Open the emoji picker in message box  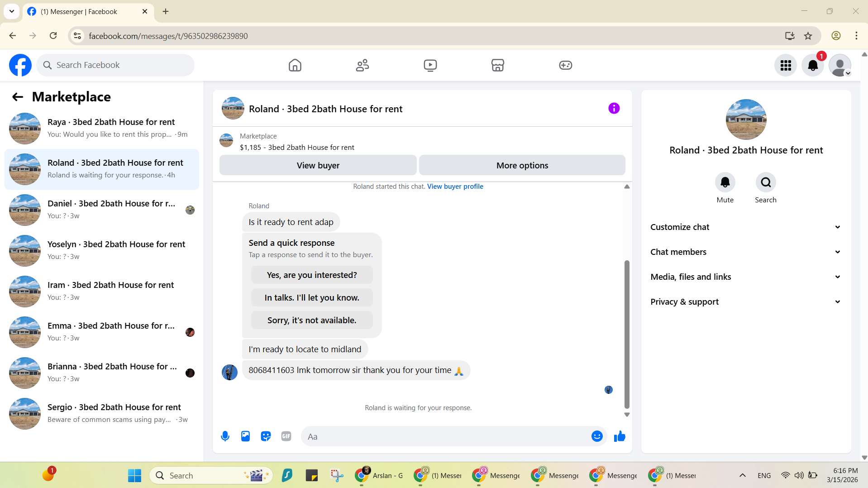[597, 436]
